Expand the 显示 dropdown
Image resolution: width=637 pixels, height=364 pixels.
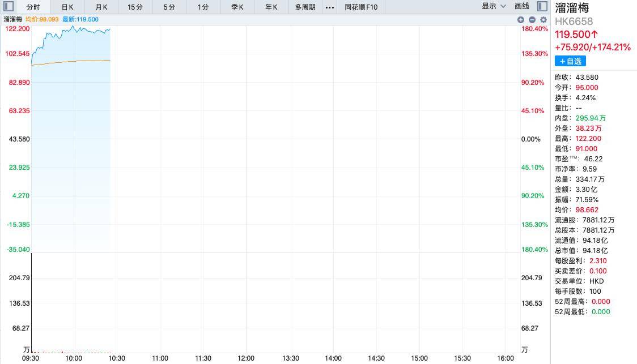[494, 6]
